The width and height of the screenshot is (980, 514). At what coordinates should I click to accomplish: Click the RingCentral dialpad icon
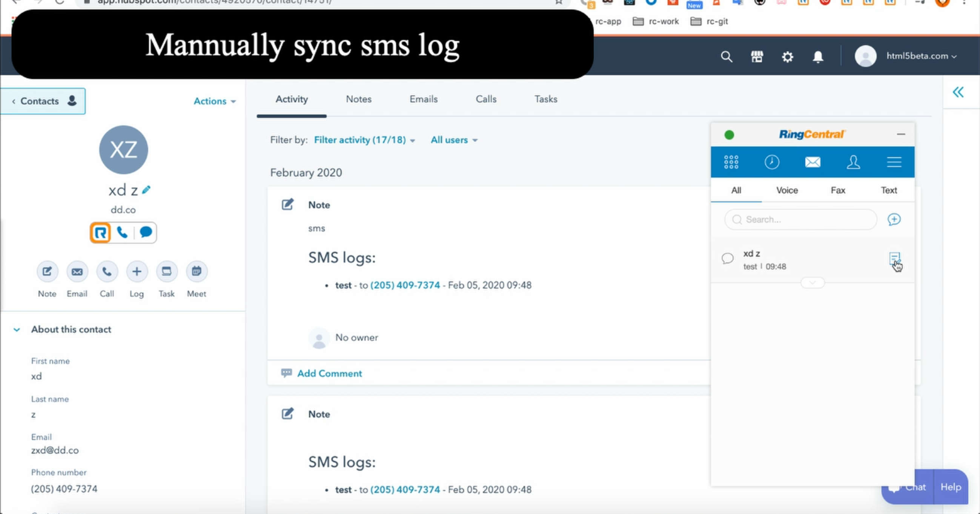(x=730, y=162)
